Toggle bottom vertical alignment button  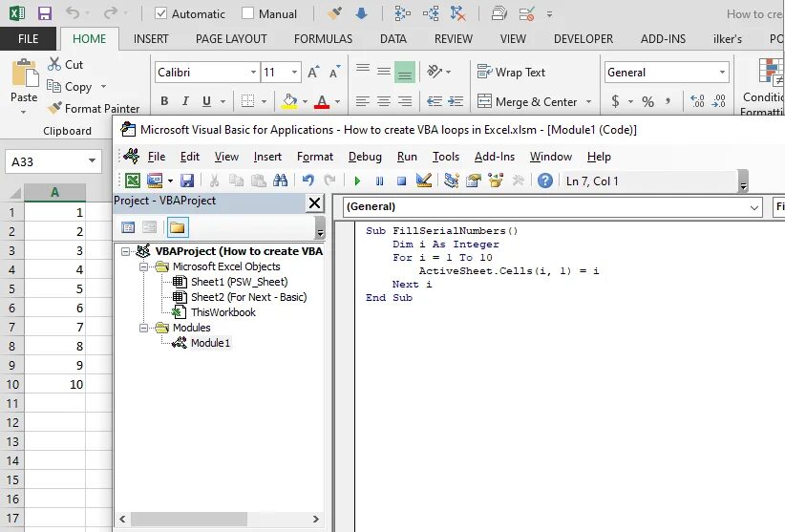405,72
